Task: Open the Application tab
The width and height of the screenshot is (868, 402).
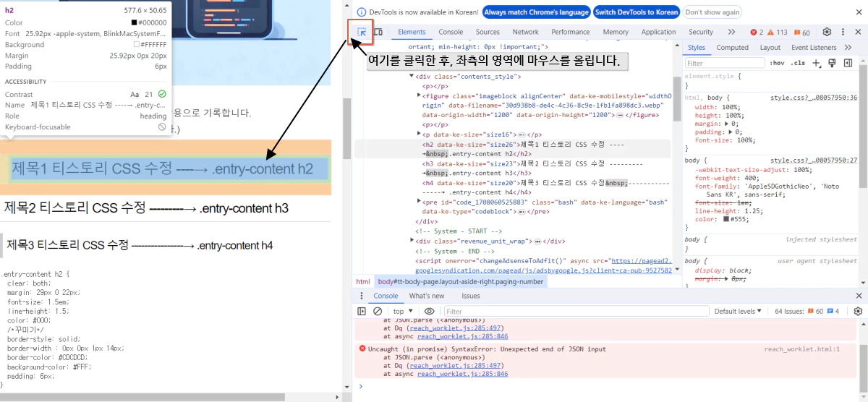Action: [658, 32]
